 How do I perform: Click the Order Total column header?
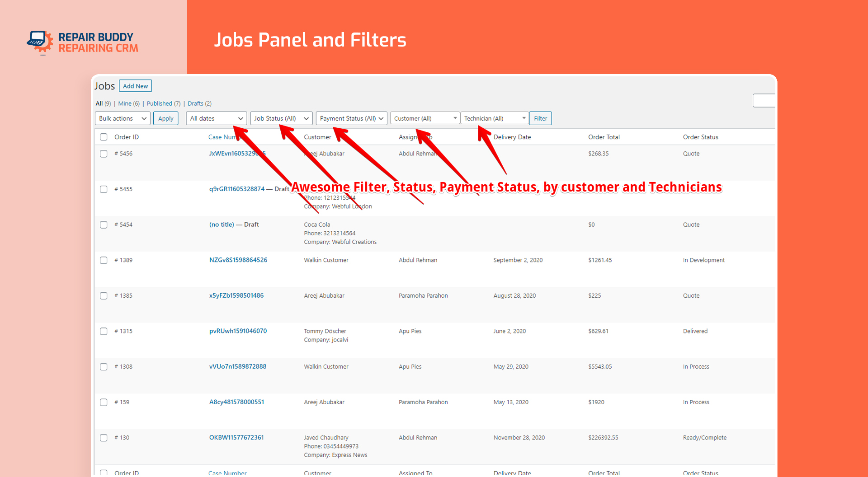tap(604, 137)
